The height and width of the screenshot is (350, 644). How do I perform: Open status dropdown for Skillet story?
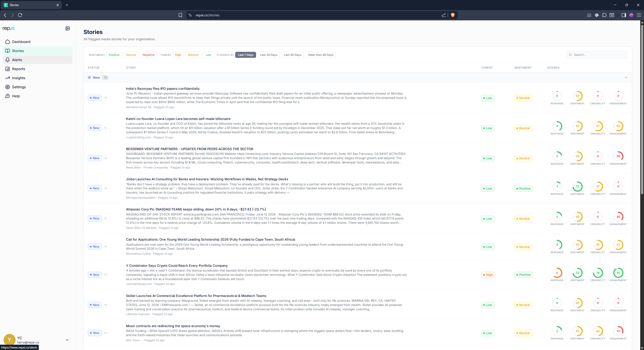[x=106, y=305]
